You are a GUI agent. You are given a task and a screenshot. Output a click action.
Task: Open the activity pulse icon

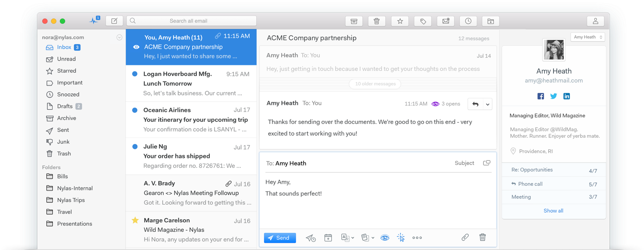[95, 20]
